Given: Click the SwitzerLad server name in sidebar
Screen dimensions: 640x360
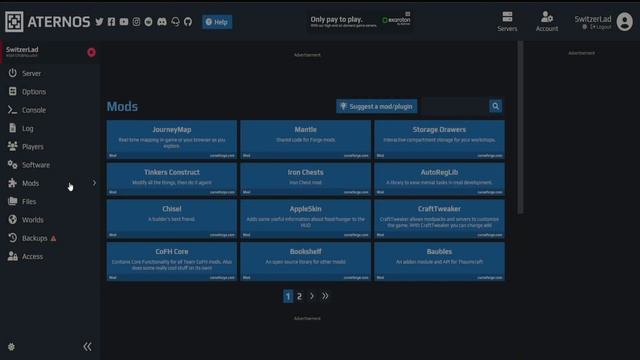Looking at the screenshot, I should (x=22, y=50).
